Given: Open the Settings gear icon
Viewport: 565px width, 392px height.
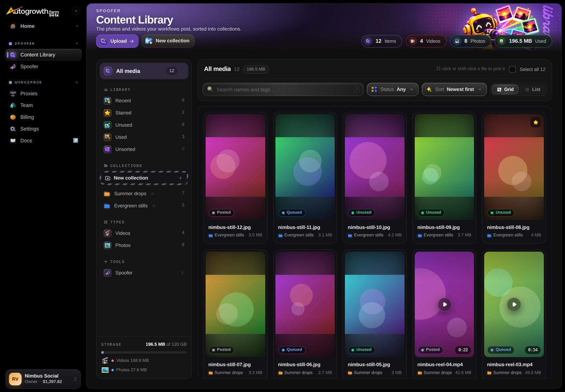Looking at the screenshot, I should pyautogui.click(x=13, y=129).
